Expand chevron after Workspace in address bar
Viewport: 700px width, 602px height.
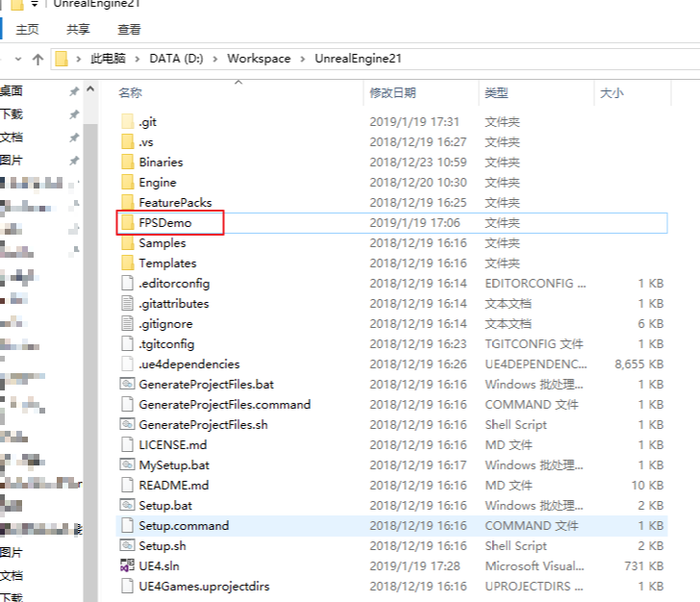(x=303, y=59)
